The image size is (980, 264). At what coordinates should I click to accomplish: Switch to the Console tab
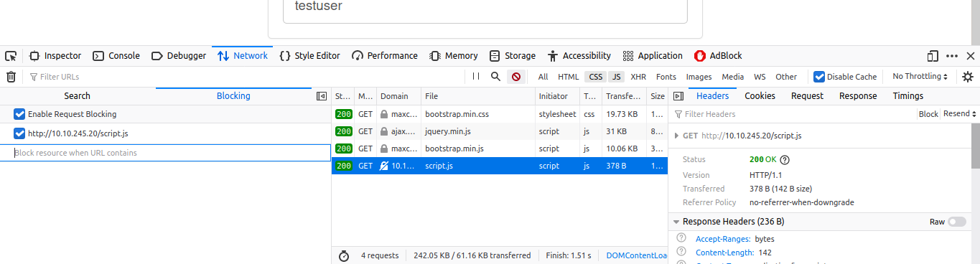click(x=116, y=56)
